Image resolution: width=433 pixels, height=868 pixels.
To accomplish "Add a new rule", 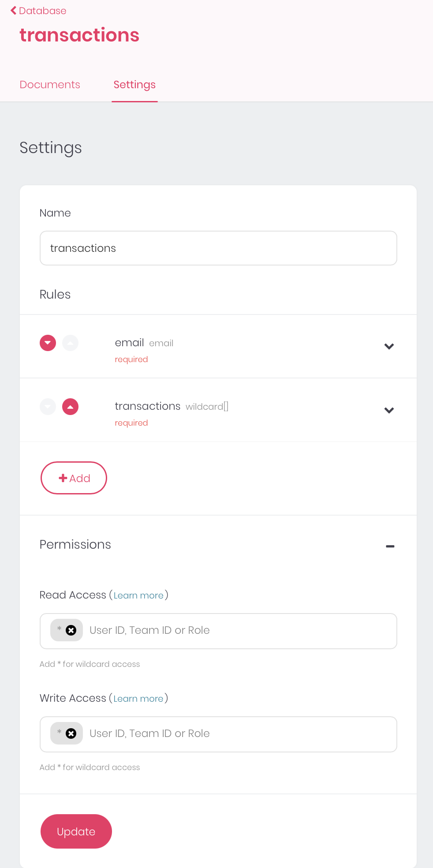I will pyautogui.click(x=74, y=478).
